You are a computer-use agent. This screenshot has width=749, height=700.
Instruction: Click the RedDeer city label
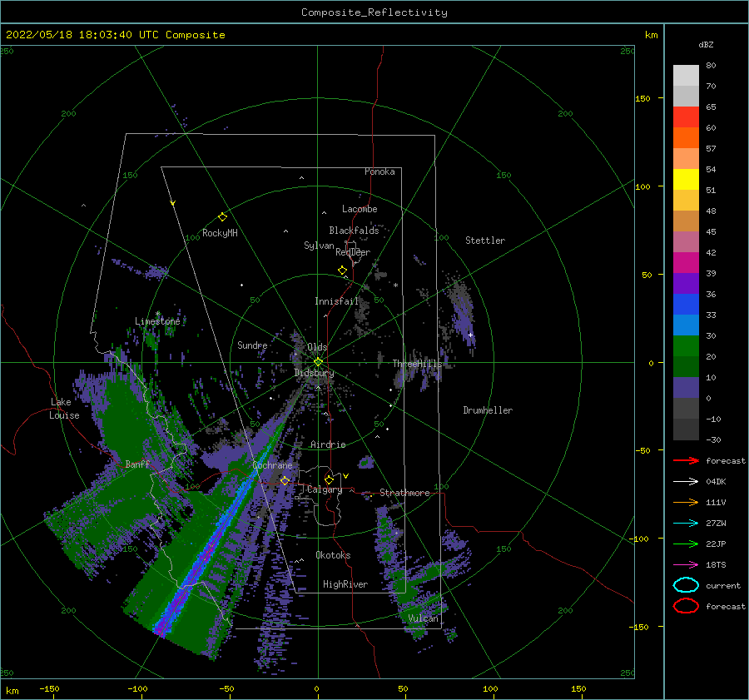tap(353, 252)
